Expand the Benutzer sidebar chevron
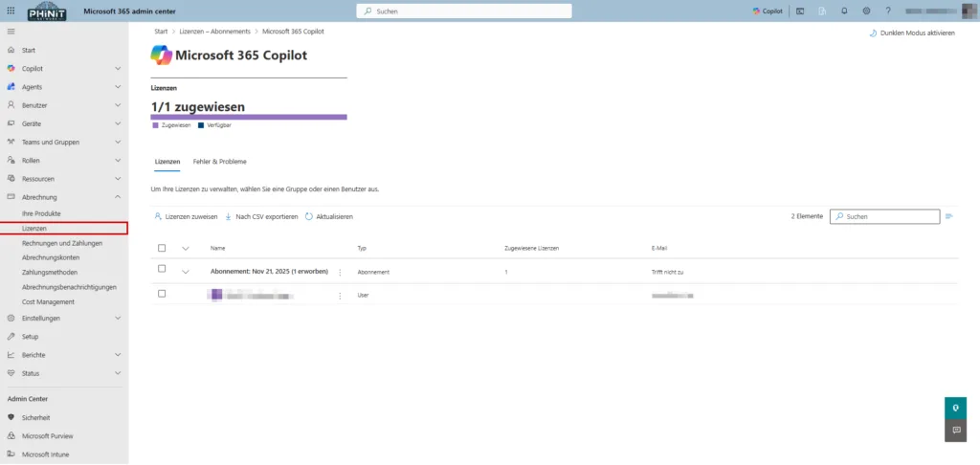The width and height of the screenshot is (980, 465). (x=118, y=105)
